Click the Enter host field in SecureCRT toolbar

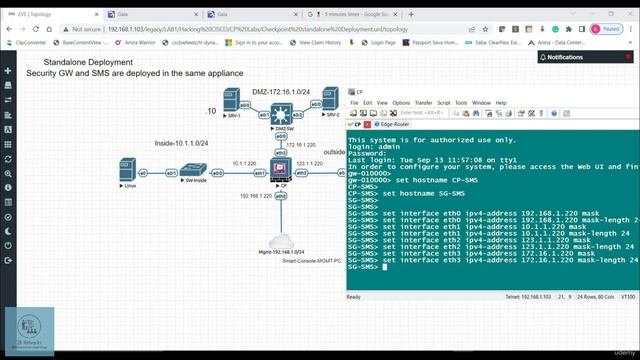click(x=423, y=113)
